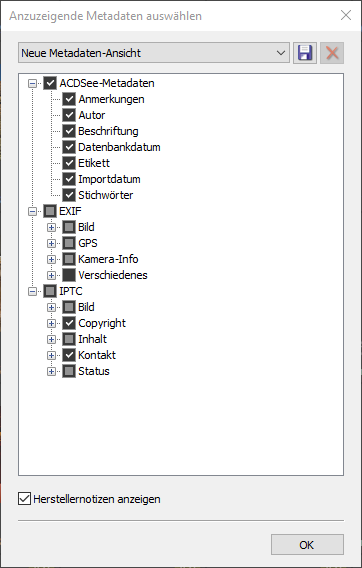This screenshot has height=568, width=362.
Task: Toggle the Stichwörter checkbox
Action: click(x=69, y=195)
